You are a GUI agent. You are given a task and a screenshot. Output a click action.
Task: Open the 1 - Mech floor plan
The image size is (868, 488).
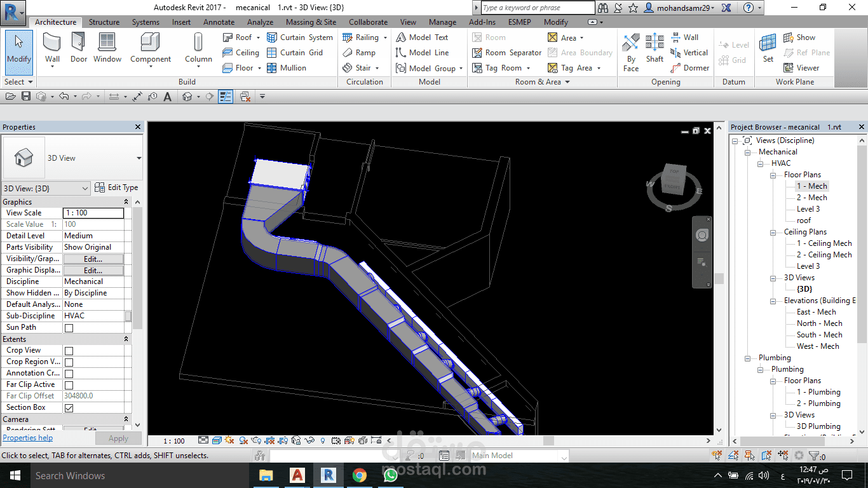(x=812, y=186)
